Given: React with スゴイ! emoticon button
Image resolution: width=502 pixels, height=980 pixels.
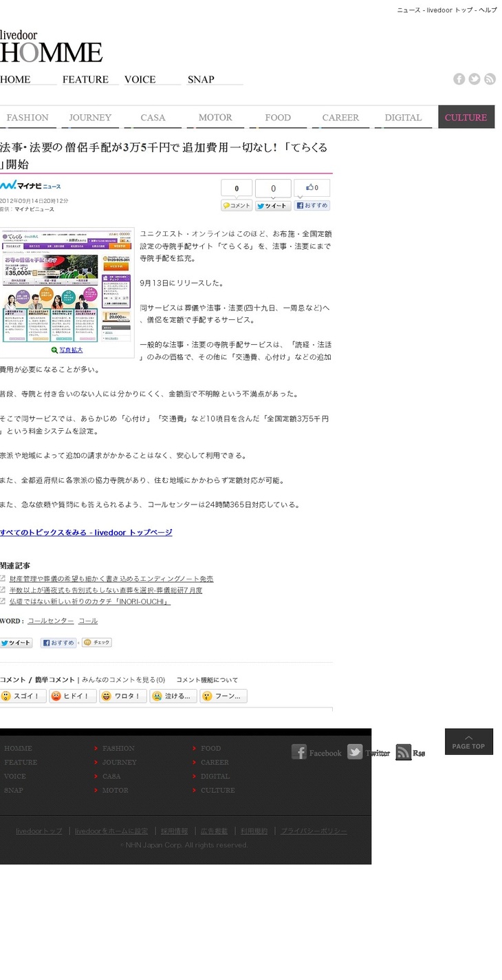Looking at the screenshot, I should click(23, 696).
